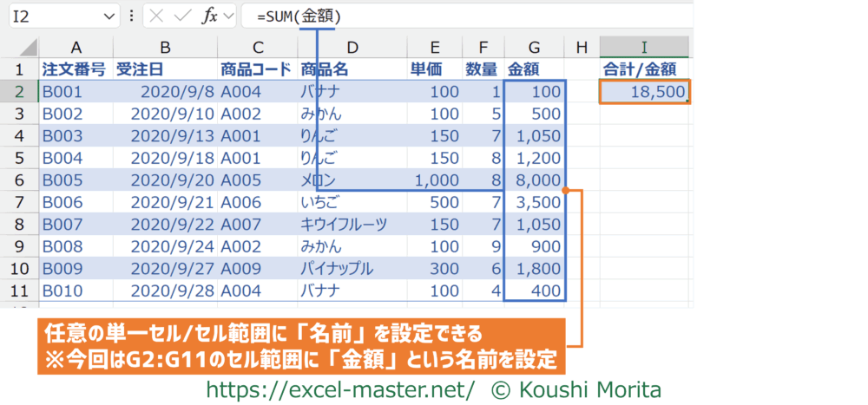Select the cell containing メロン
The height and width of the screenshot is (405, 868).
tap(351, 180)
